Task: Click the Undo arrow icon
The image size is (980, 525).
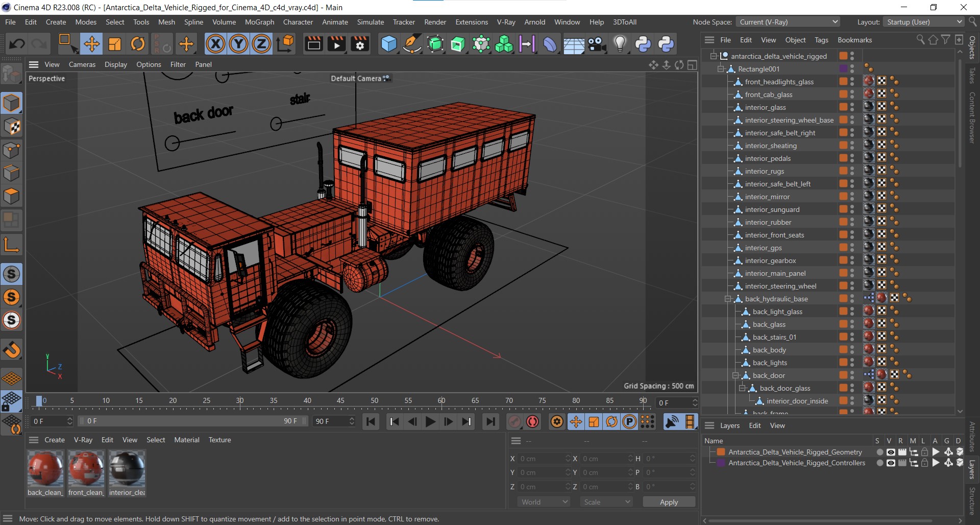Action: (16, 44)
